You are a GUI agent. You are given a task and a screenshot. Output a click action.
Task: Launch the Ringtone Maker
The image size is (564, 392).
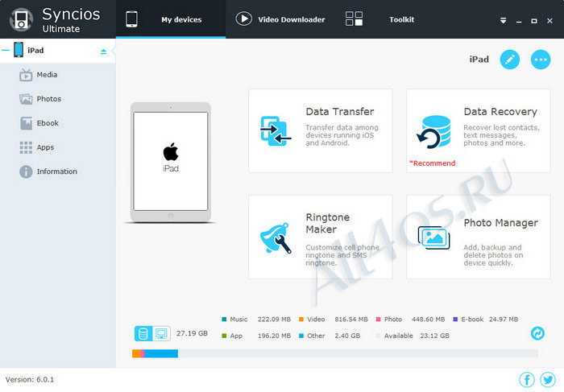pos(320,237)
